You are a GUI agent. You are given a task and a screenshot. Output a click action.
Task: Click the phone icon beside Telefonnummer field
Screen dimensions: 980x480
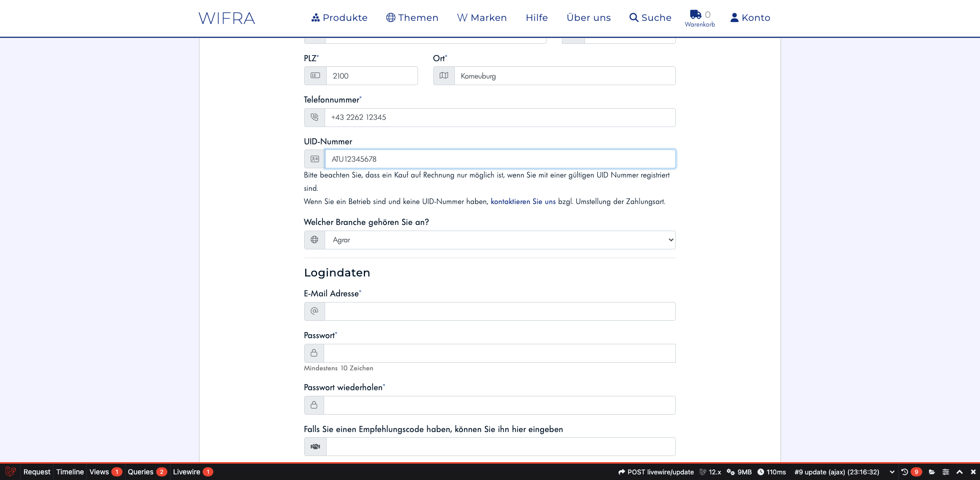click(x=314, y=117)
